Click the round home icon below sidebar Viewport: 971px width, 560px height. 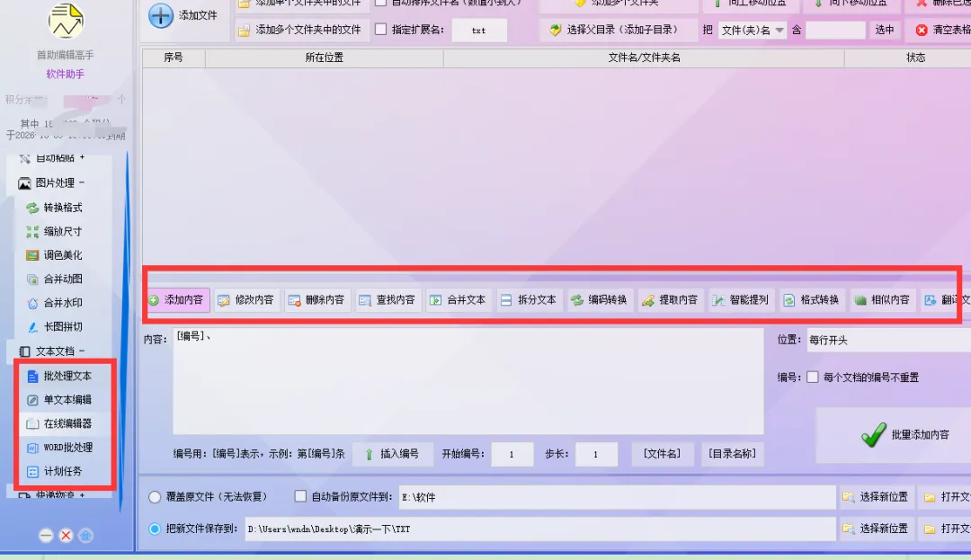tap(86, 535)
